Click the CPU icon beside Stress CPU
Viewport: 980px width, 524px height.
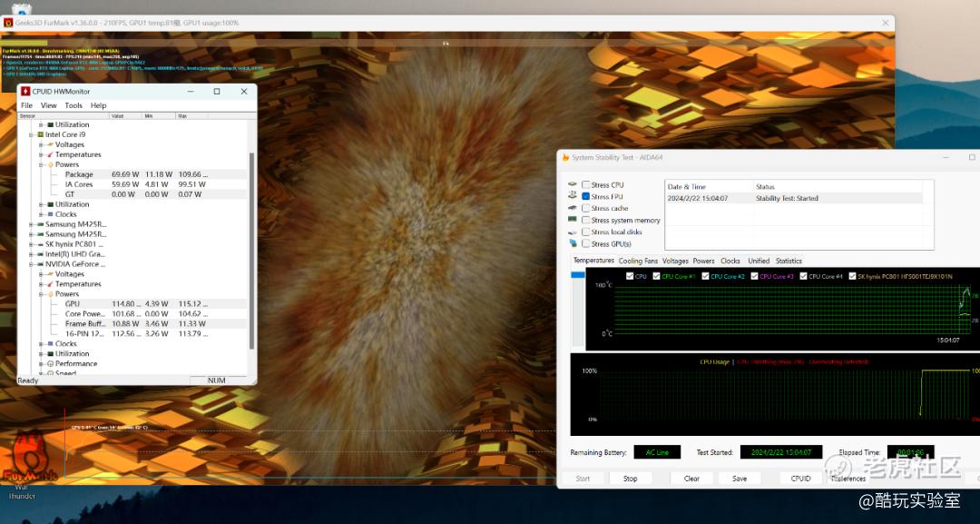click(573, 185)
